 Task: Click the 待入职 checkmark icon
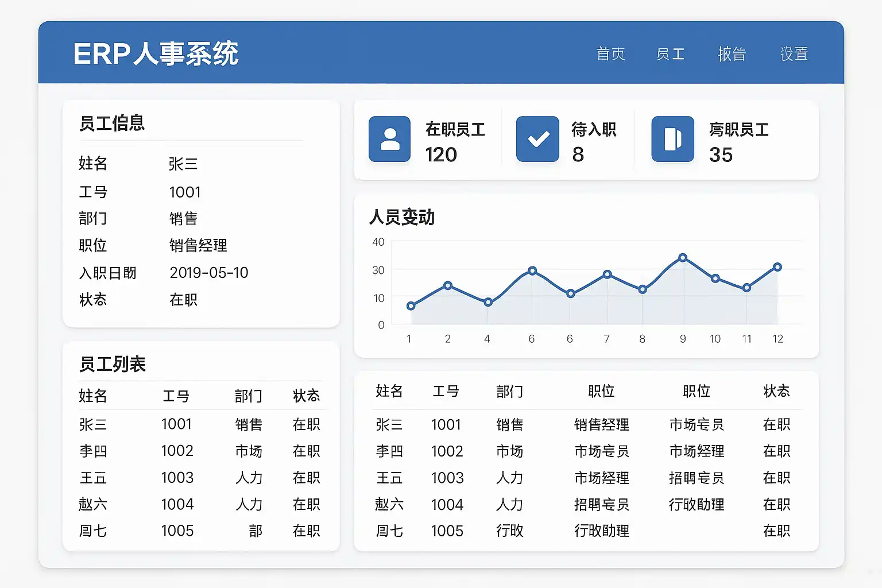click(x=537, y=139)
